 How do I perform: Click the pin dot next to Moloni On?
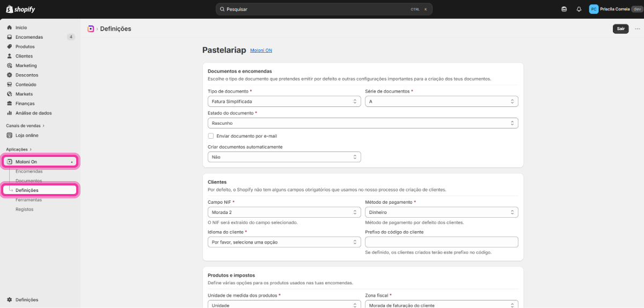point(72,162)
